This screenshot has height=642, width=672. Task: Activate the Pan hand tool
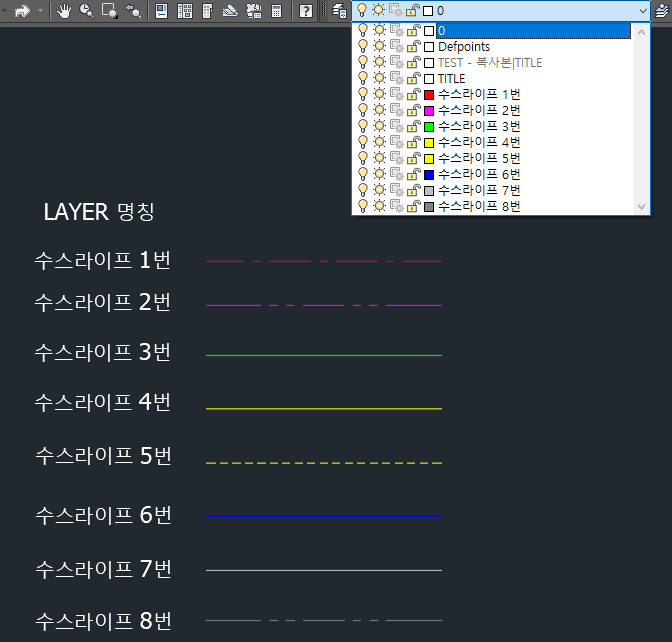click(x=64, y=11)
